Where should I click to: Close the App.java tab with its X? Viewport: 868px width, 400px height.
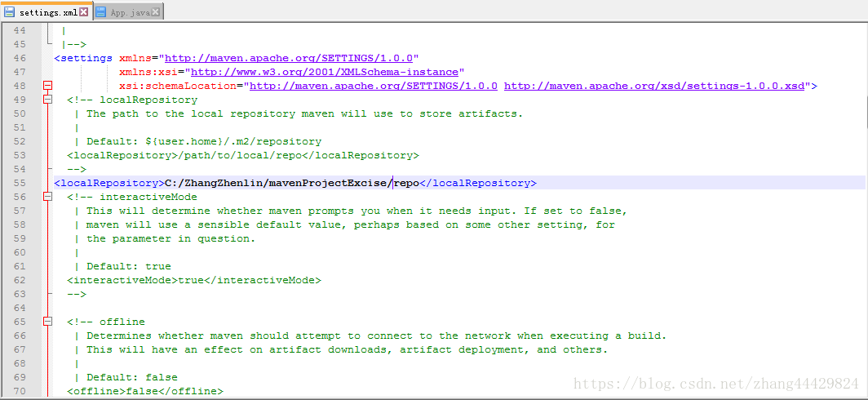click(156, 11)
